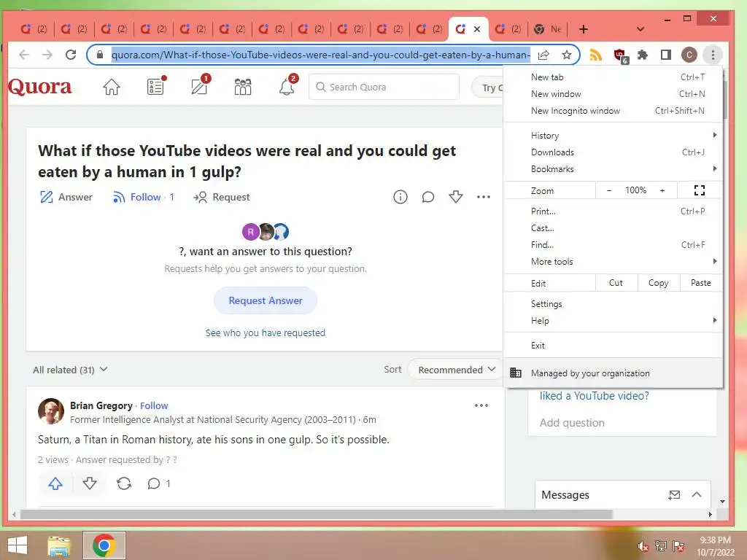Toggle fullscreen from Zoom row icon

tap(700, 190)
